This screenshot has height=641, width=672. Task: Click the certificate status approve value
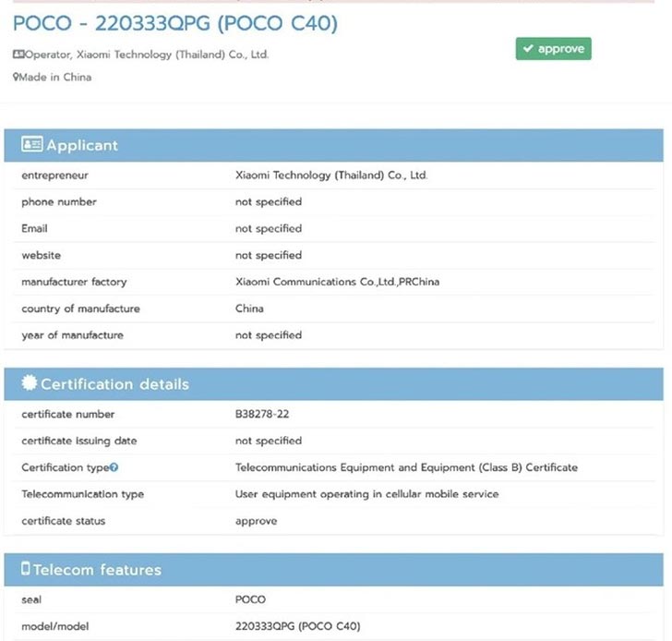(x=256, y=521)
